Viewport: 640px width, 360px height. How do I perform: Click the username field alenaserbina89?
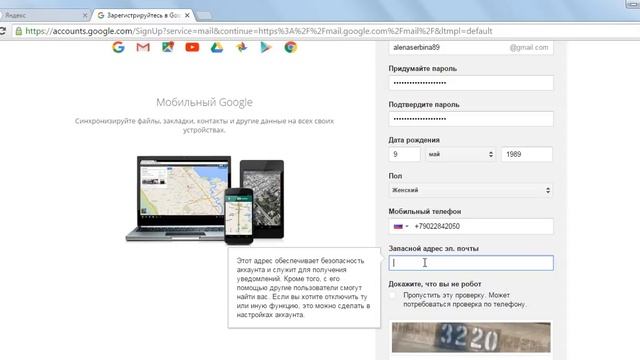click(471, 47)
